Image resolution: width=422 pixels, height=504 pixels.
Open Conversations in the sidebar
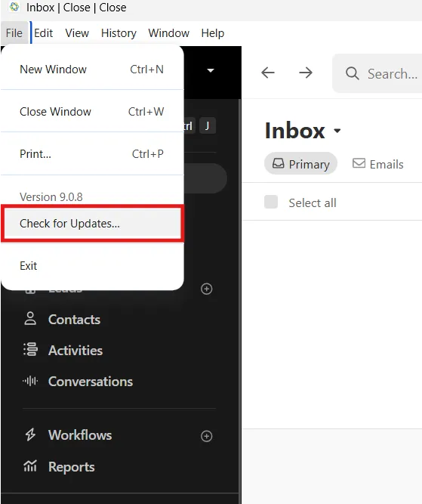coord(91,382)
